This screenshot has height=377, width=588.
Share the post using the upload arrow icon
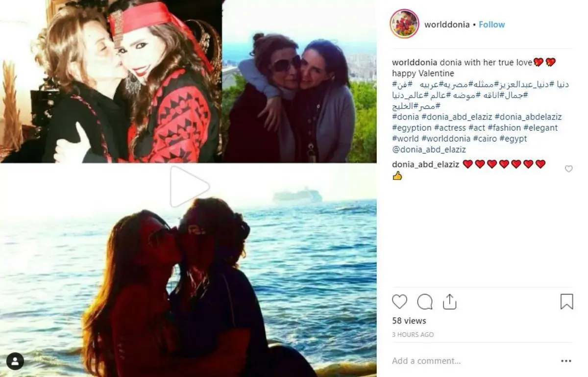tap(450, 302)
